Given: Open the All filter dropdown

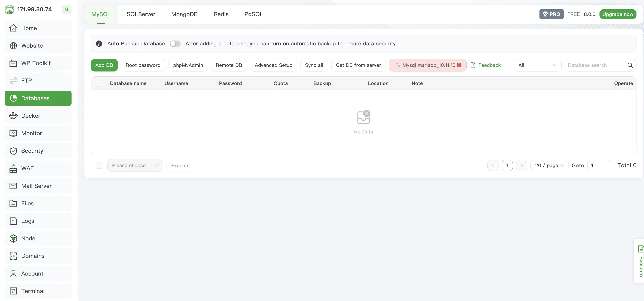Looking at the screenshot, I should 537,65.
